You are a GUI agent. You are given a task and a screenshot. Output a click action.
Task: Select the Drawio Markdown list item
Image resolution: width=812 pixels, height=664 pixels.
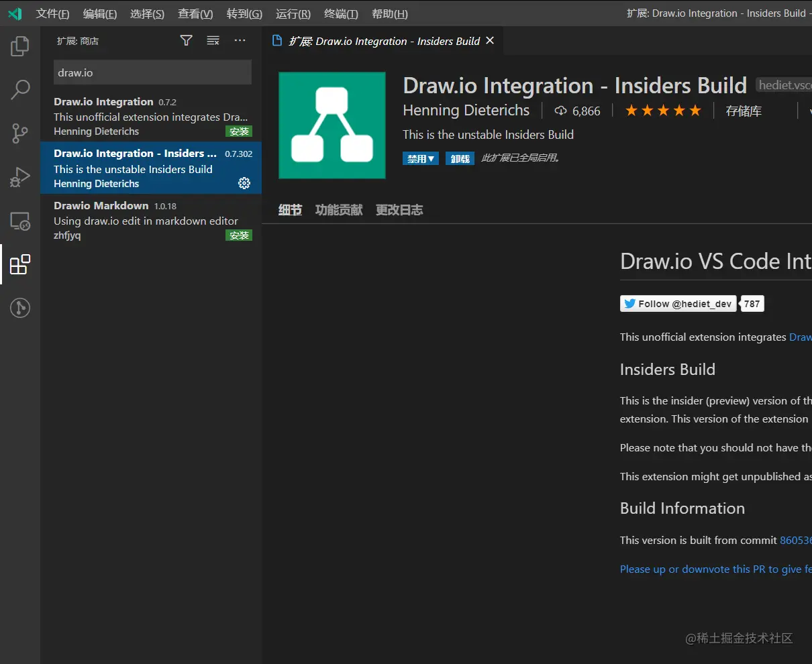click(x=151, y=220)
